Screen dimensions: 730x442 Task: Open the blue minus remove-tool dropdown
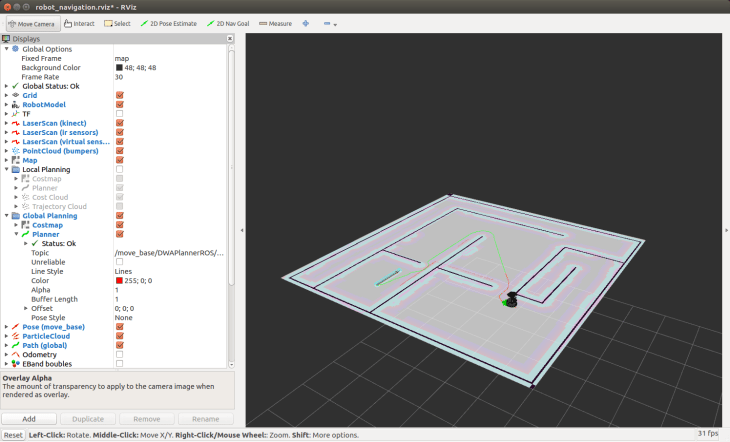[329, 22]
